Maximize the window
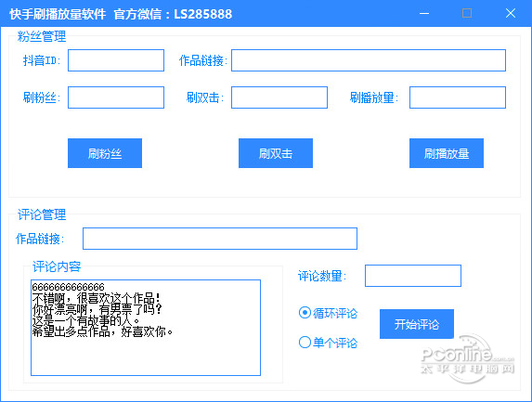Image resolution: width=532 pixels, height=402 pixels. tap(467, 14)
